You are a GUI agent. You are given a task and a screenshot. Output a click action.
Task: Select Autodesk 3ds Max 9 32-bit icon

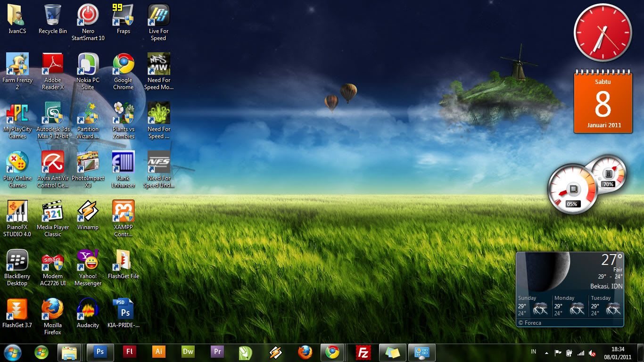[x=53, y=120]
